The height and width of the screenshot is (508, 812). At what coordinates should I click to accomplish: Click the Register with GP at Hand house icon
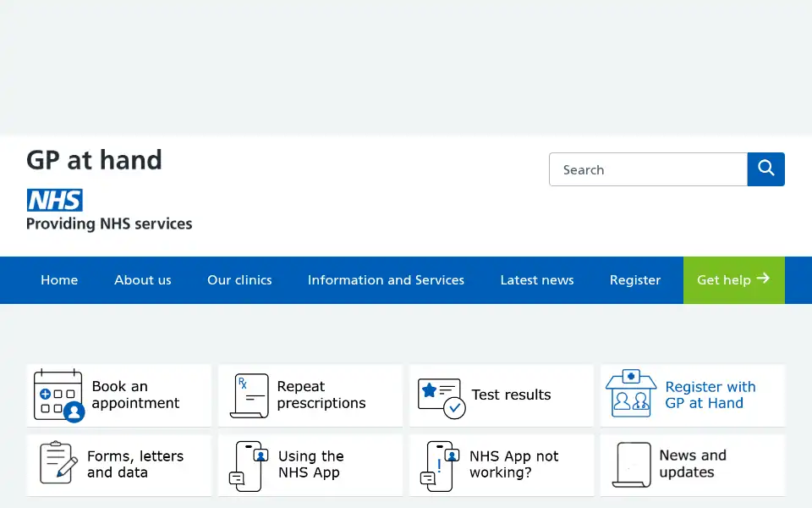click(x=631, y=394)
